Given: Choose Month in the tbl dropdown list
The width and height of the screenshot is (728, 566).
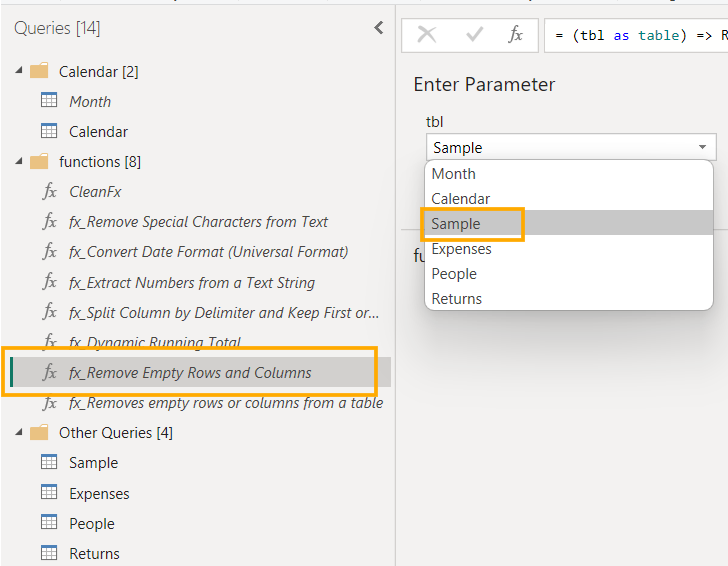Looking at the screenshot, I should (569, 174).
